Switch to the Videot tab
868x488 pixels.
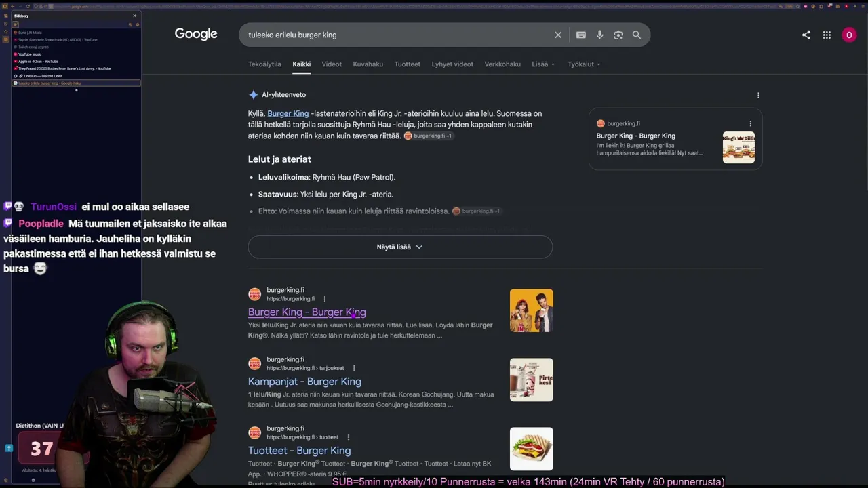coord(332,64)
